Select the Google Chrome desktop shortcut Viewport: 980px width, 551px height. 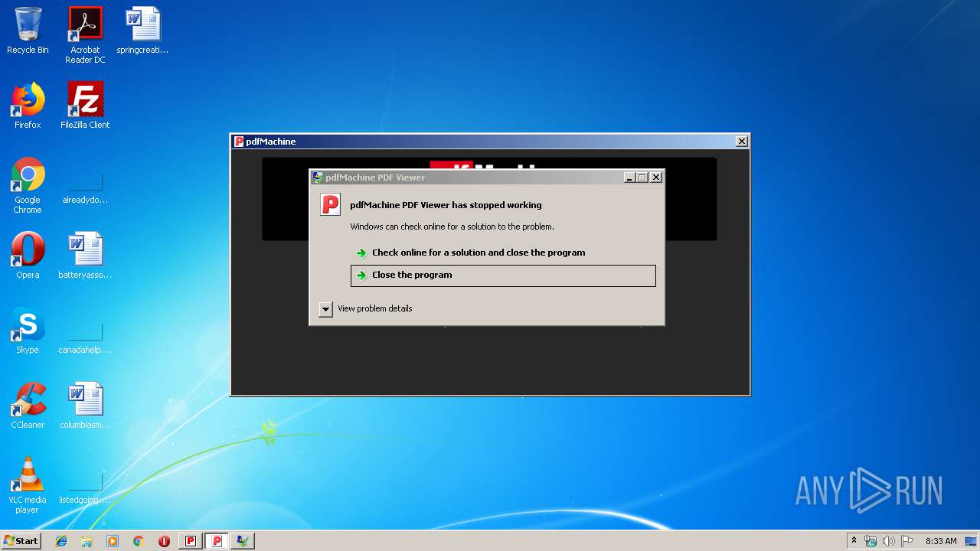(x=28, y=186)
